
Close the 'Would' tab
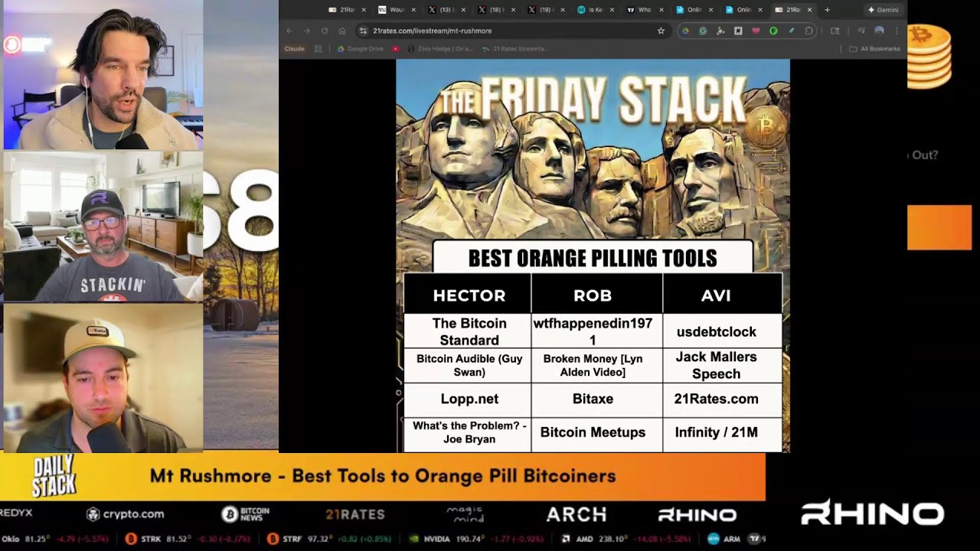413,10
